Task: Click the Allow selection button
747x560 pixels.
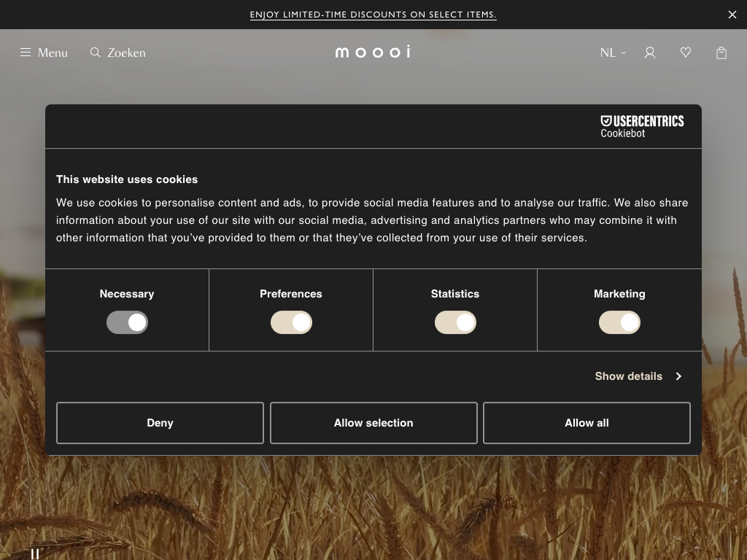Action: pos(373,423)
